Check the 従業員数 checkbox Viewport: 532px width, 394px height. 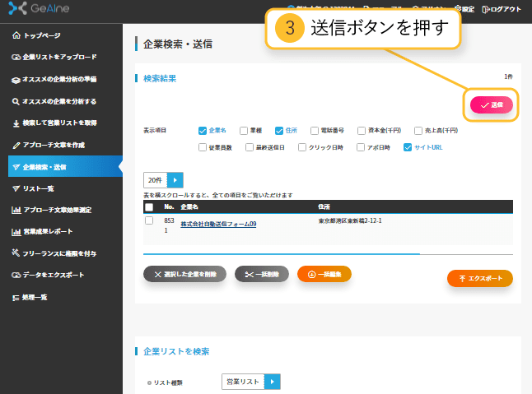(203, 147)
